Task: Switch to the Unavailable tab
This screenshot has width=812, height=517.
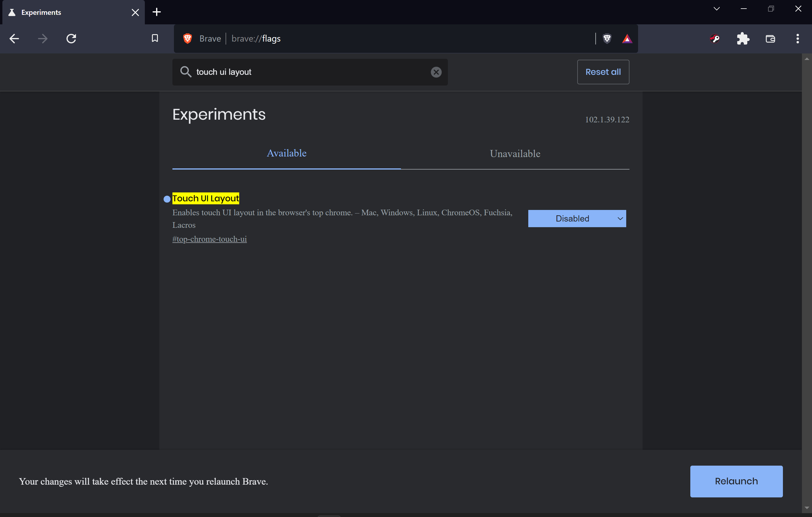Action: coord(515,154)
